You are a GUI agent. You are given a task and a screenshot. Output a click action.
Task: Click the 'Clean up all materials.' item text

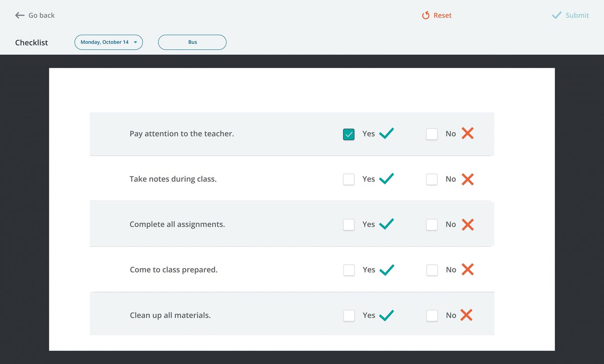point(170,315)
